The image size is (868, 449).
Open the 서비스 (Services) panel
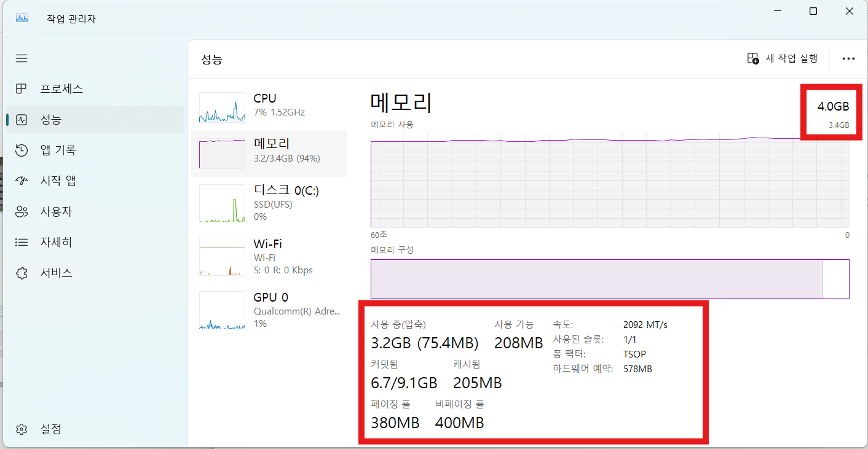click(22, 273)
